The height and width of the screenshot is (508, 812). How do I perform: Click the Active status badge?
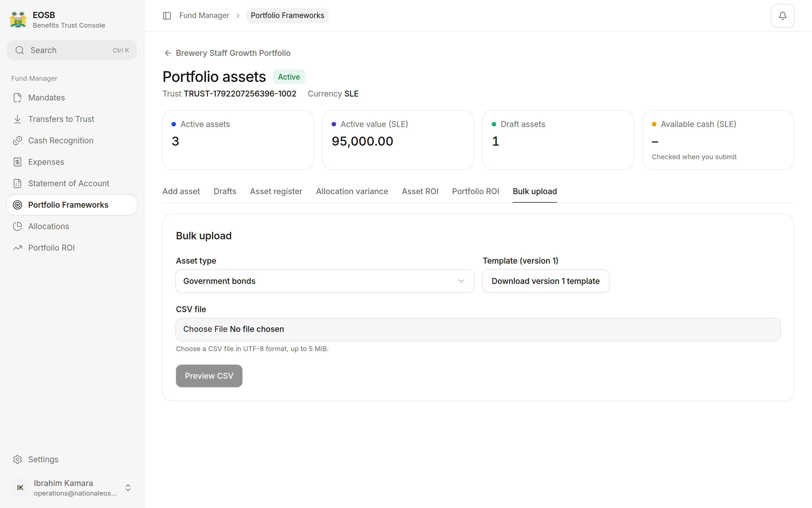[288, 77]
